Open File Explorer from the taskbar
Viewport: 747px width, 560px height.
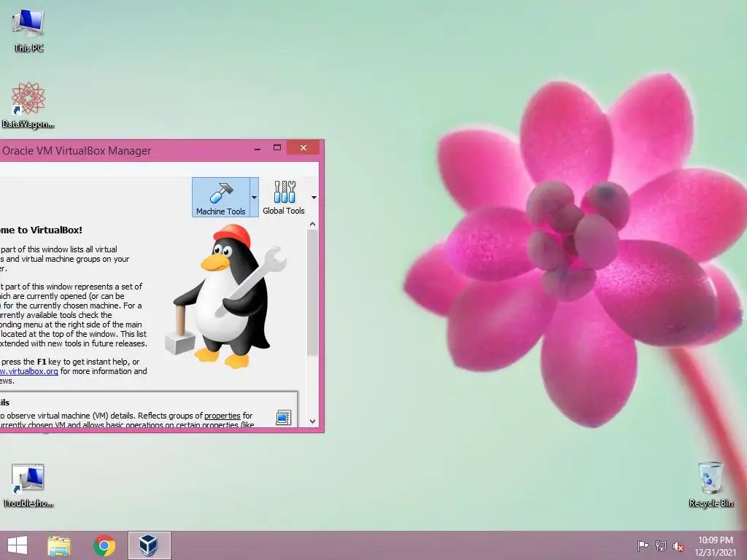click(x=59, y=545)
